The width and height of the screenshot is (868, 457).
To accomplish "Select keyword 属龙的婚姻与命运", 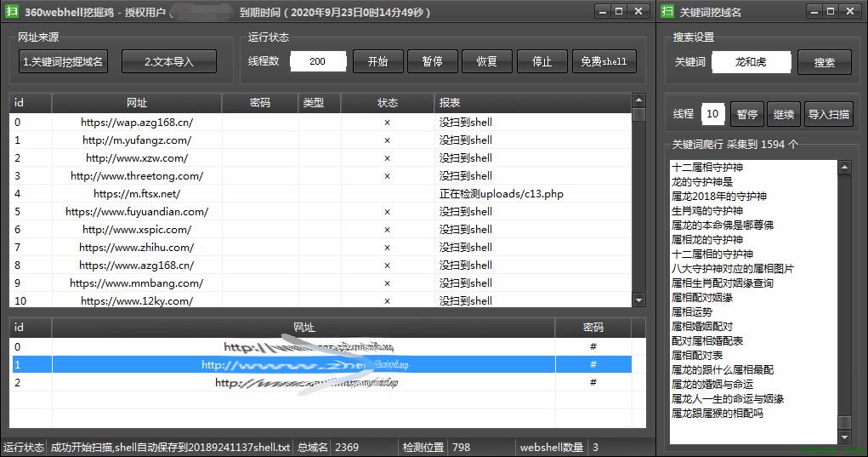I will (712, 384).
